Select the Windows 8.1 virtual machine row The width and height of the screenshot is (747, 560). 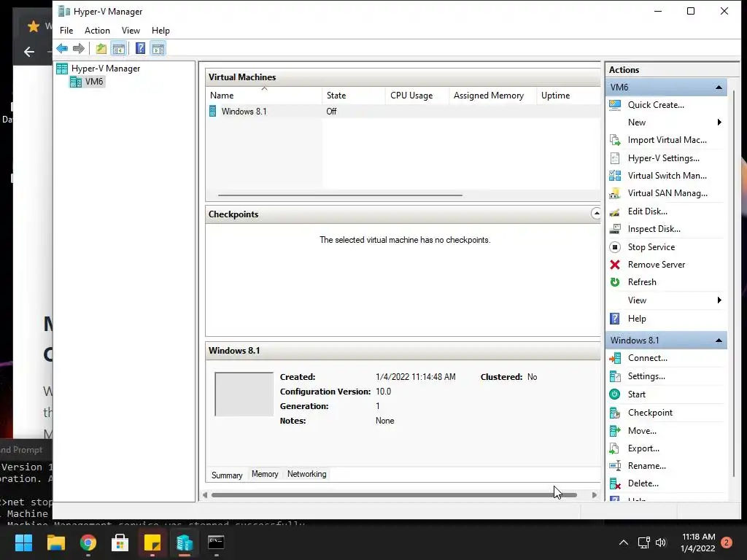click(403, 112)
